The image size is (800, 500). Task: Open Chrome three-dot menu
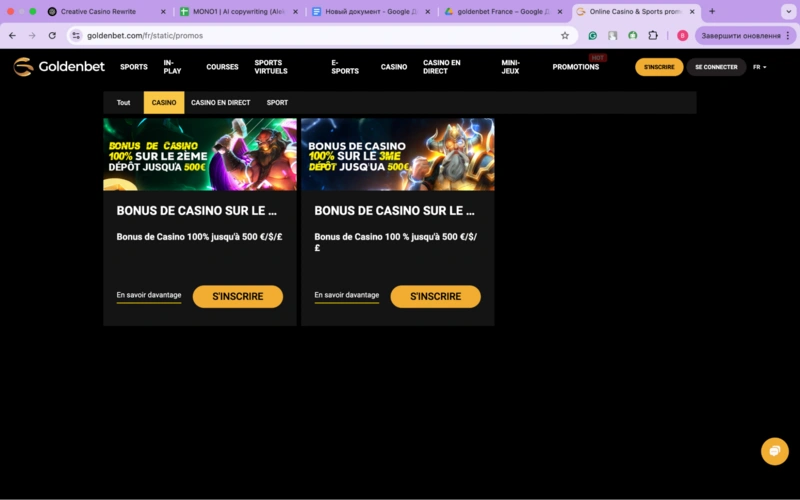point(788,36)
